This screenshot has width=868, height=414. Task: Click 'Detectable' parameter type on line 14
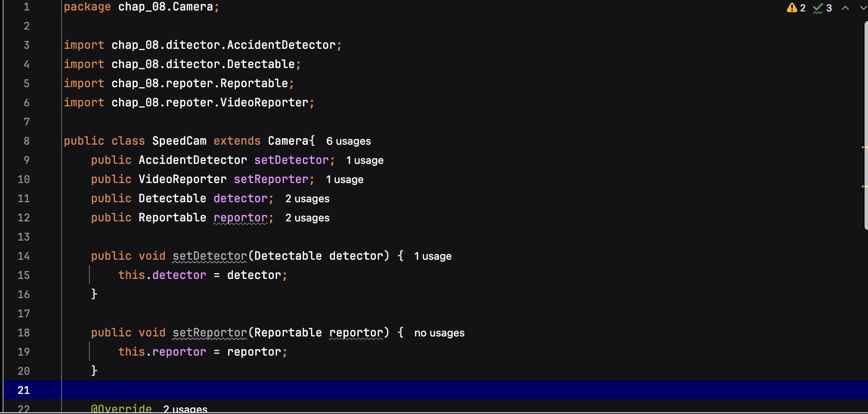point(288,256)
